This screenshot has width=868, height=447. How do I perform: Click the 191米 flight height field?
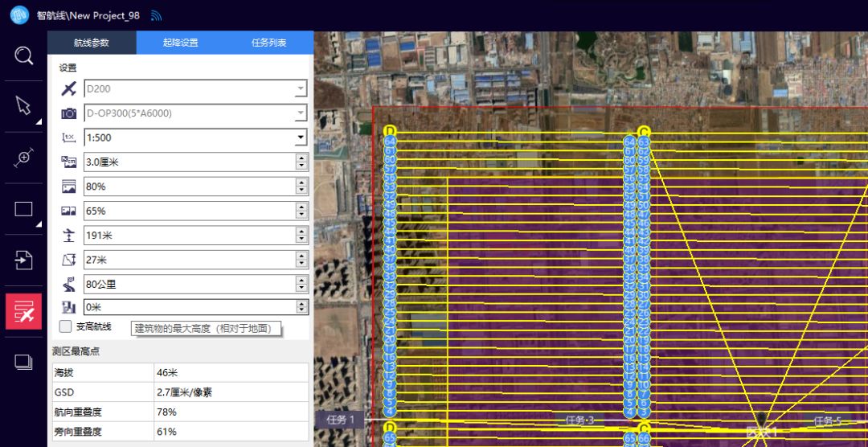point(189,235)
